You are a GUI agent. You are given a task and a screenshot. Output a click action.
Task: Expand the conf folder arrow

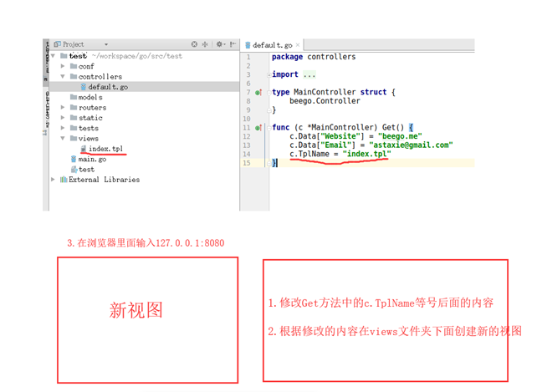[63, 66]
